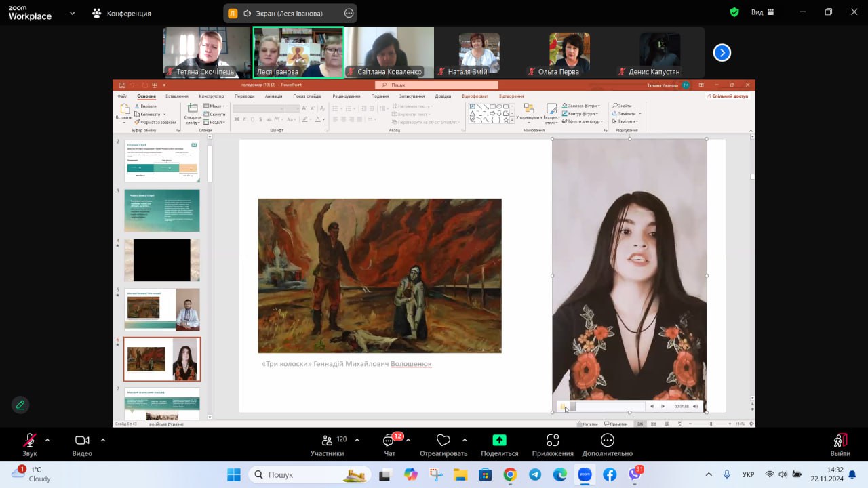Click Знайти in the editing group
The image size is (868, 488).
[x=623, y=106]
